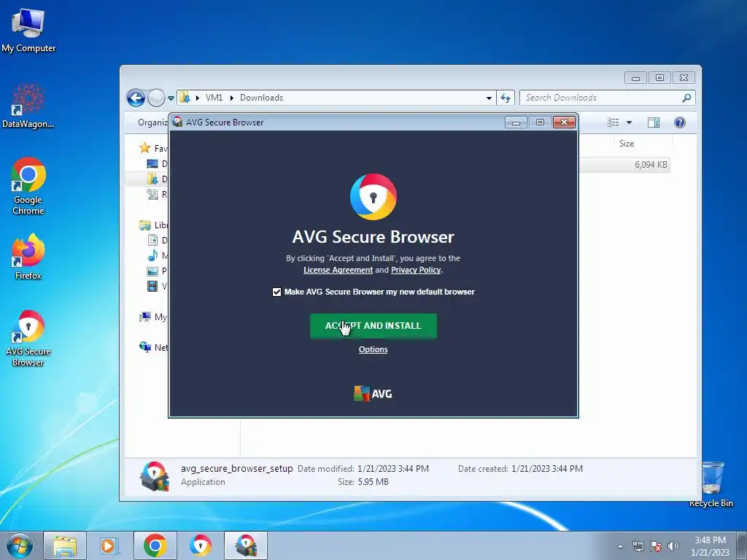Image resolution: width=747 pixels, height=560 pixels.
Task: Open My Computer desktop icon
Action: 28,30
